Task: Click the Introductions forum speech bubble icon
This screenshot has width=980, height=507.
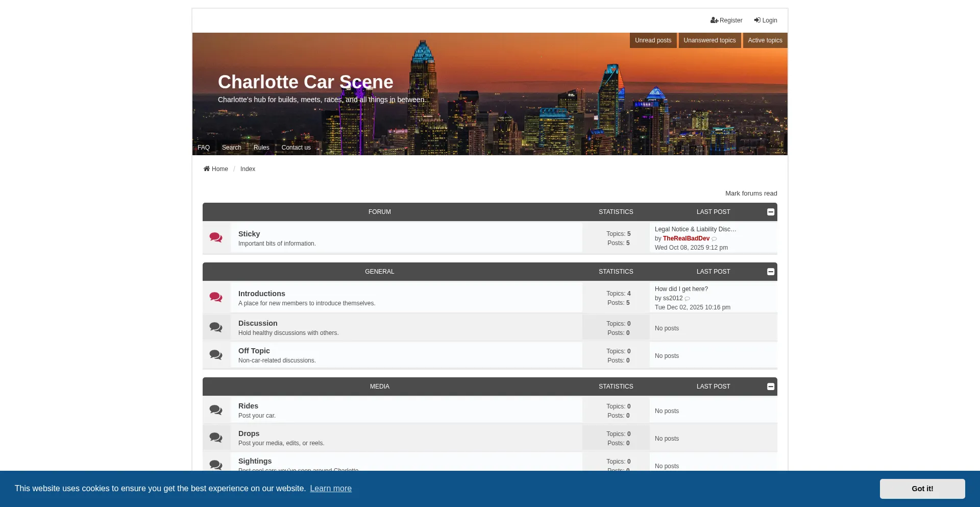Action: [x=216, y=298]
